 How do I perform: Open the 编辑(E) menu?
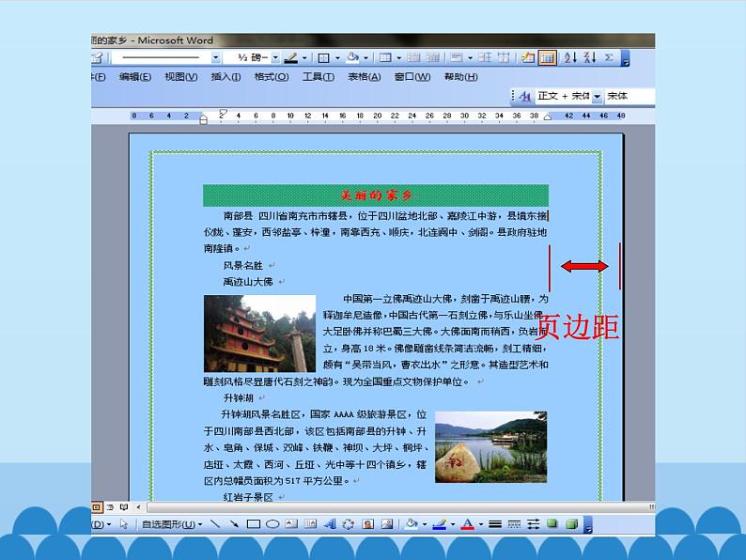pyautogui.click(x=135, y=77)
